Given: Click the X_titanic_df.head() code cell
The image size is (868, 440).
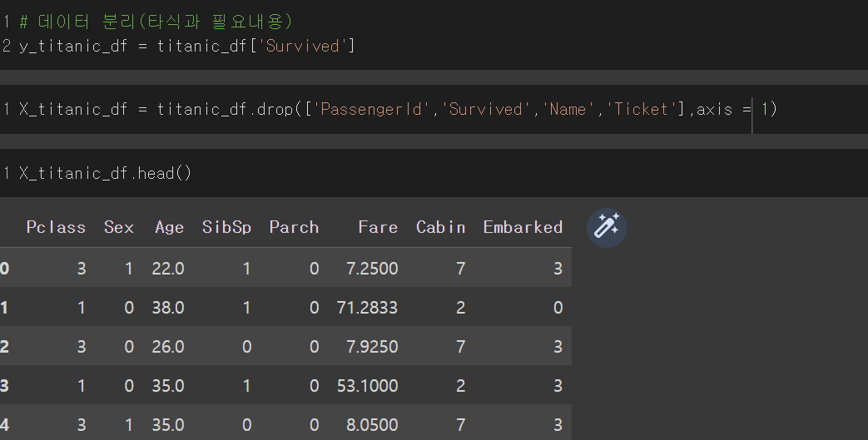Looking at the screenshot, I should coord(434,173).
